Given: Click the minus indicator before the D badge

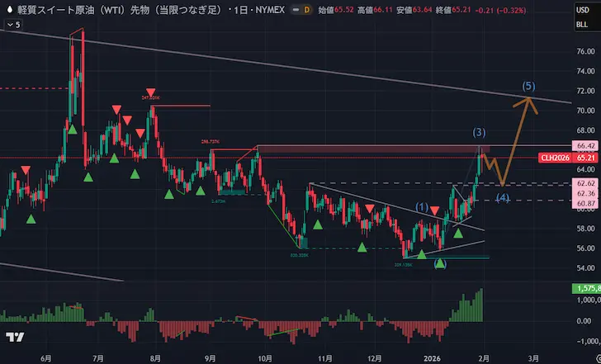Looking at the screenshot, I should 295,10.
